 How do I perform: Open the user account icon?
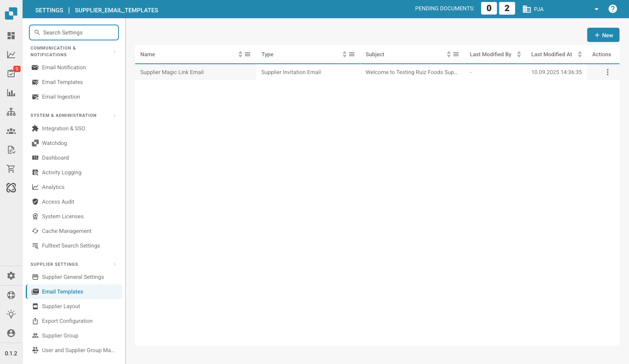11,333
